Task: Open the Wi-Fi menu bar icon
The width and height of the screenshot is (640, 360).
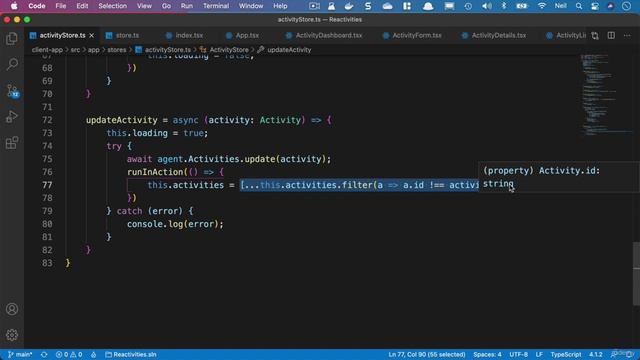Action: 542,6
